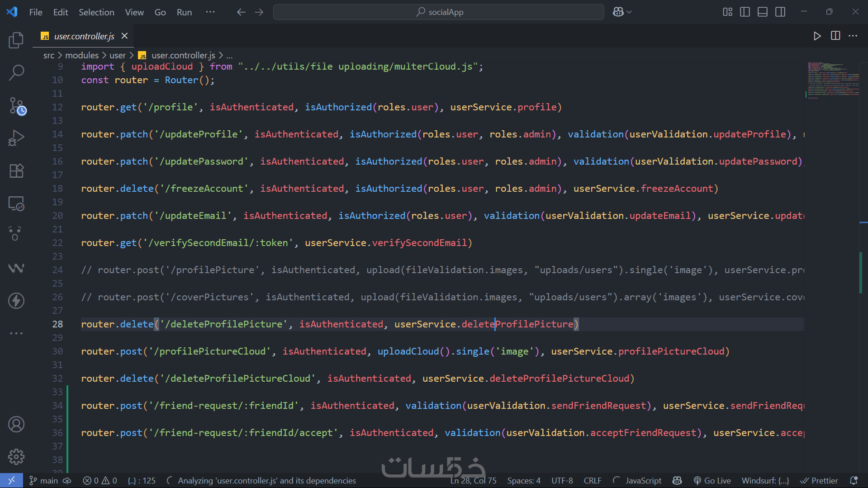The width and height of the screenshot is (868, 488).
Task: Expand the user.controller.js breadcrumb
Action: [183, 55]
